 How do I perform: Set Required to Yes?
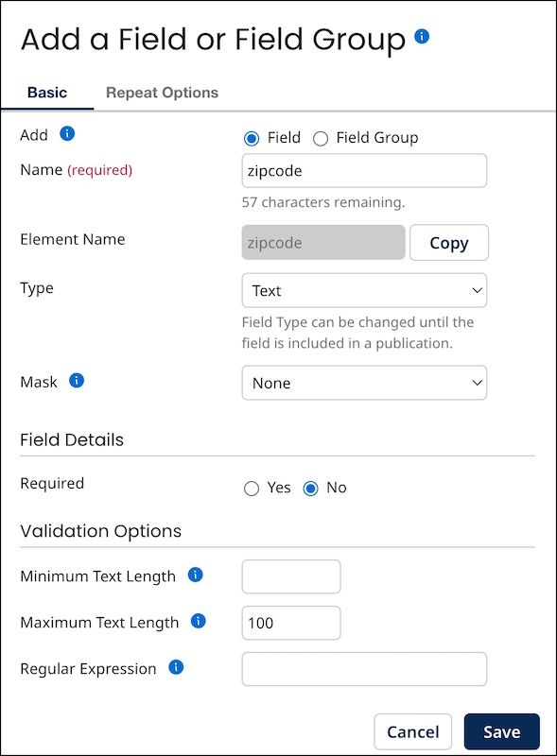(252, 488)
